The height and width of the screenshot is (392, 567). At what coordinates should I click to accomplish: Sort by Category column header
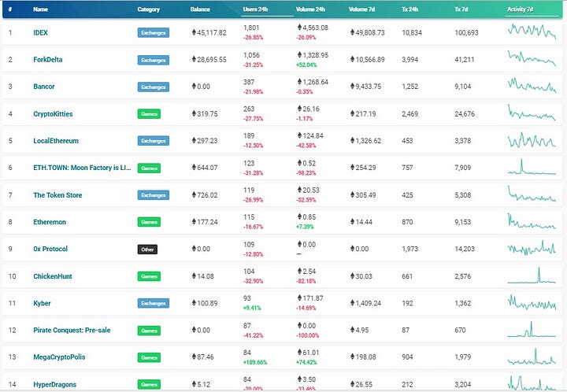tap(148, 9)
